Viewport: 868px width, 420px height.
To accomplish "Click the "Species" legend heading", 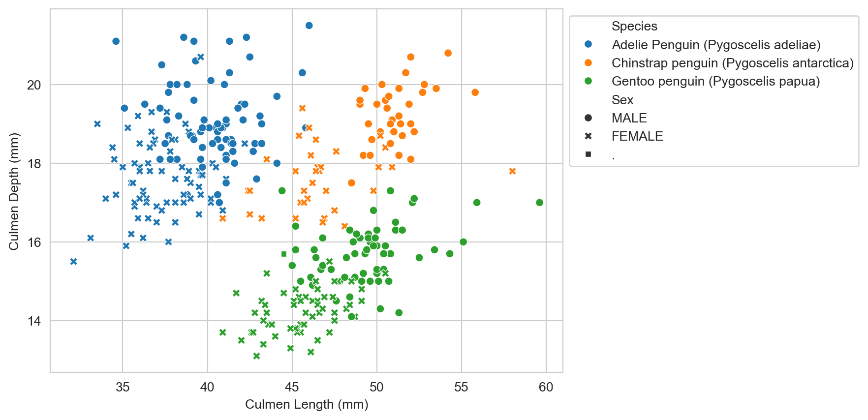I will (634, 26).
